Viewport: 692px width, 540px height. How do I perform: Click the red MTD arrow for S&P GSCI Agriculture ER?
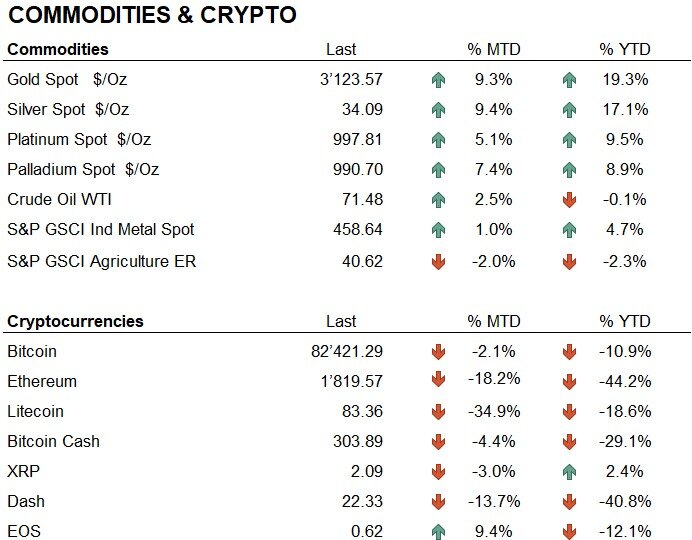(x=438, y=263)
